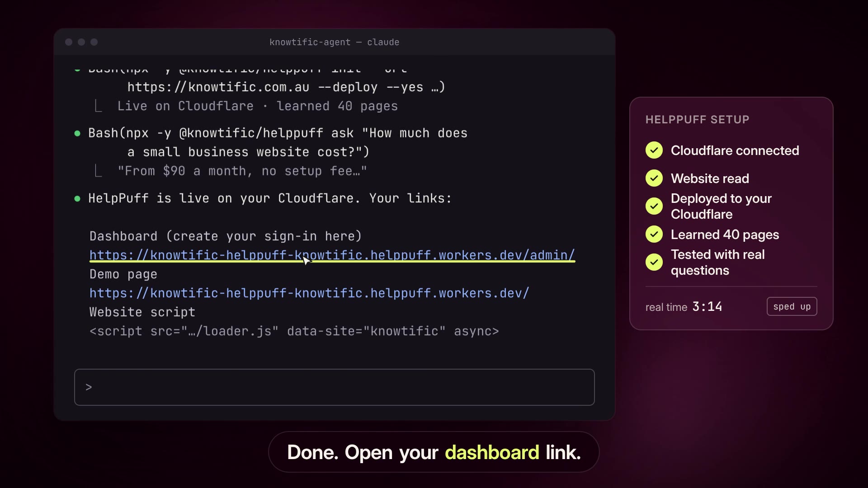Click the Tested with real questions check icon
Screen dimensions: 868x488
654,262
